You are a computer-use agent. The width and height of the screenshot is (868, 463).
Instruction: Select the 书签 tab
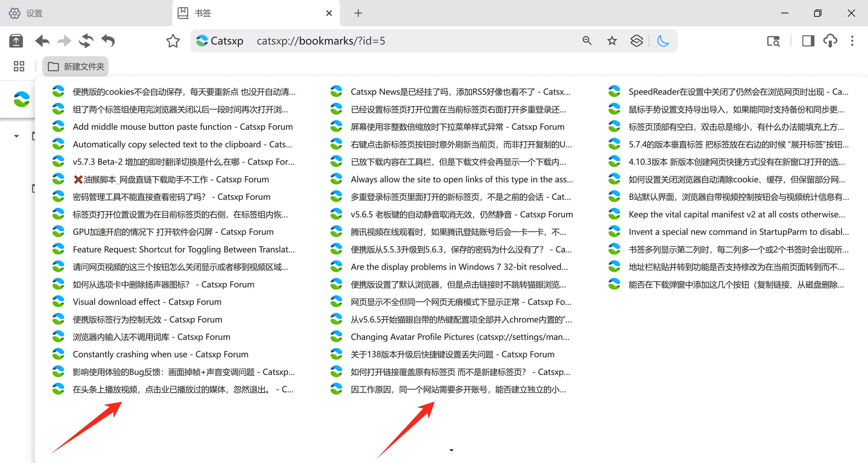point(256,13)
